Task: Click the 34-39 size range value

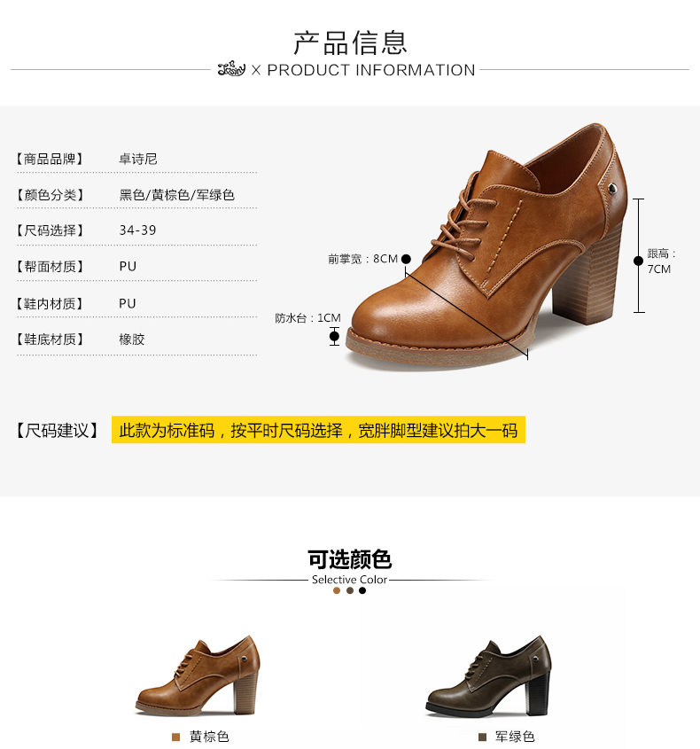Action: 137,230
